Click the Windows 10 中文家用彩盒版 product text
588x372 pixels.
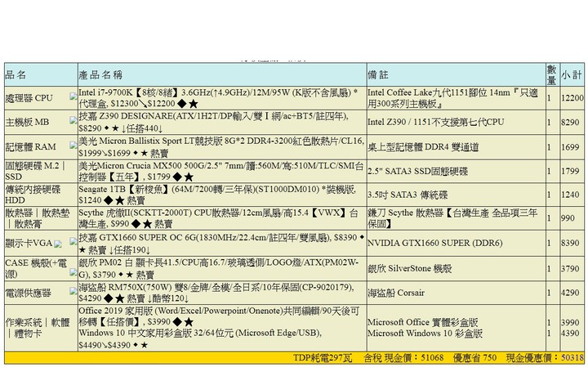coord(200,338)
